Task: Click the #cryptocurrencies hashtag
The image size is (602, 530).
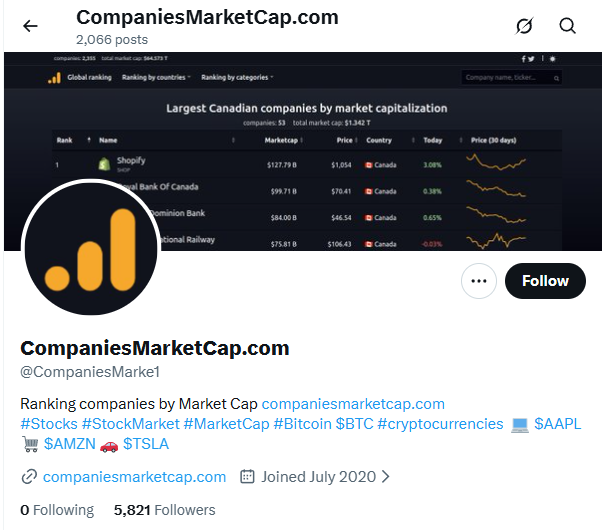Action: (x=442, y=424)
